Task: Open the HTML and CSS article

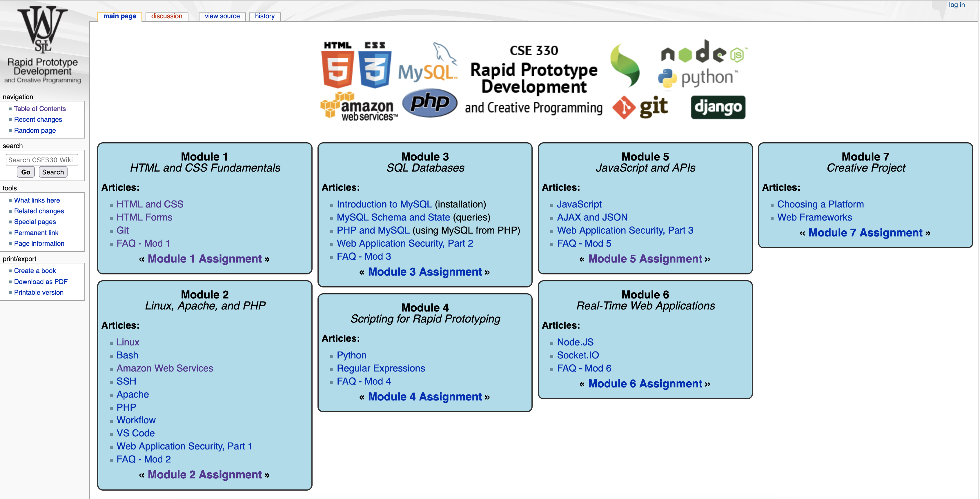Action: pyautogui.click(x=150, y=204)
